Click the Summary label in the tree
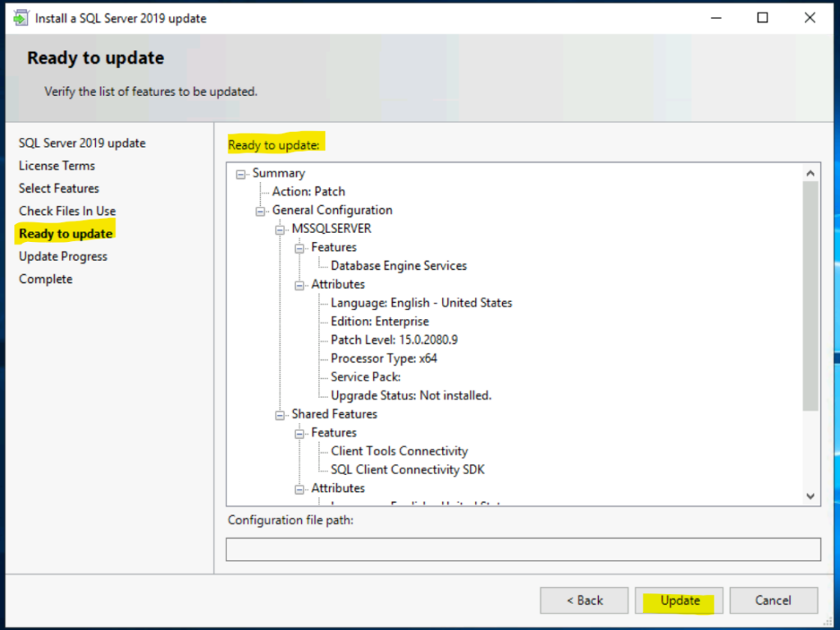840x630 pixels. click(x=279, y=173)
